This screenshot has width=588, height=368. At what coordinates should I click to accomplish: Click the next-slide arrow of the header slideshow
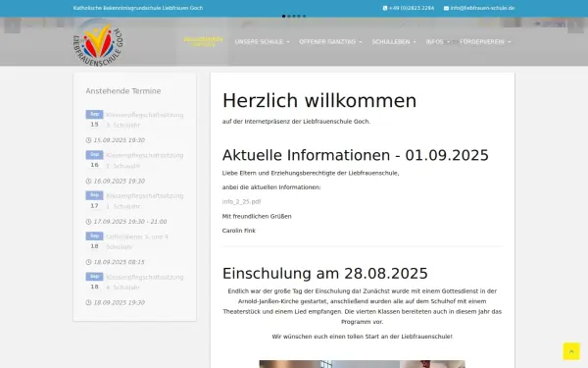(575, 26)
